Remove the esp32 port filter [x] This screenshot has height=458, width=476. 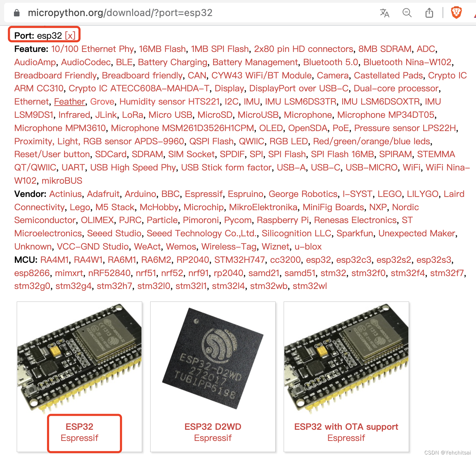click(x=70, y=36)
